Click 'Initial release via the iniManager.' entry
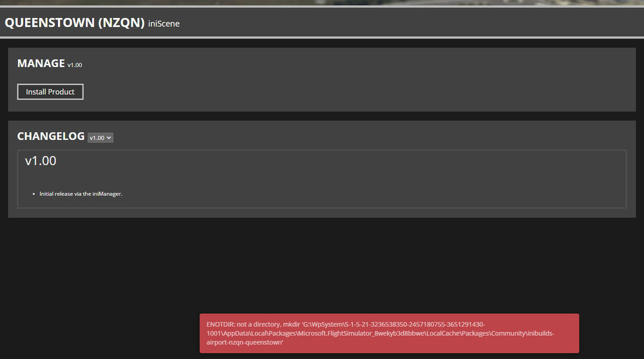The height and width of the screenshot is (359, 644). point(81,194)
